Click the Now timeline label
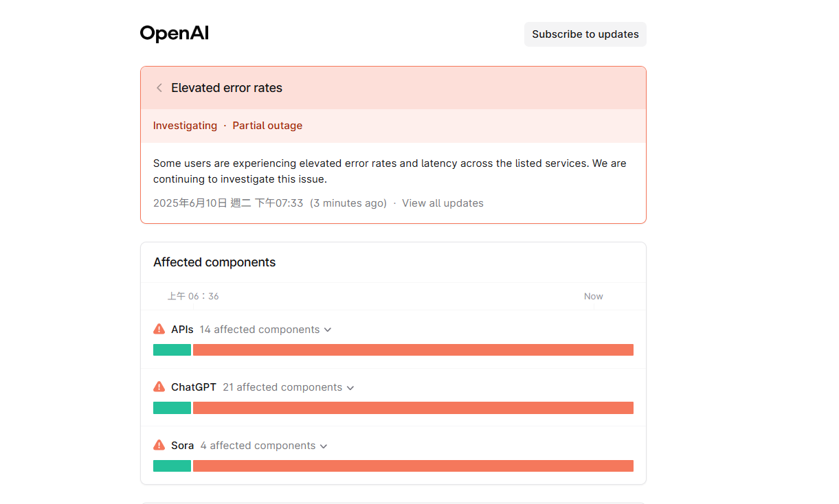Screen dimensions: 839x504 tap(593, 297)
